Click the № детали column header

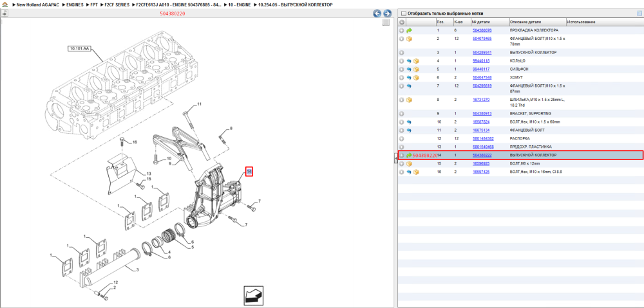coord(489,22)
